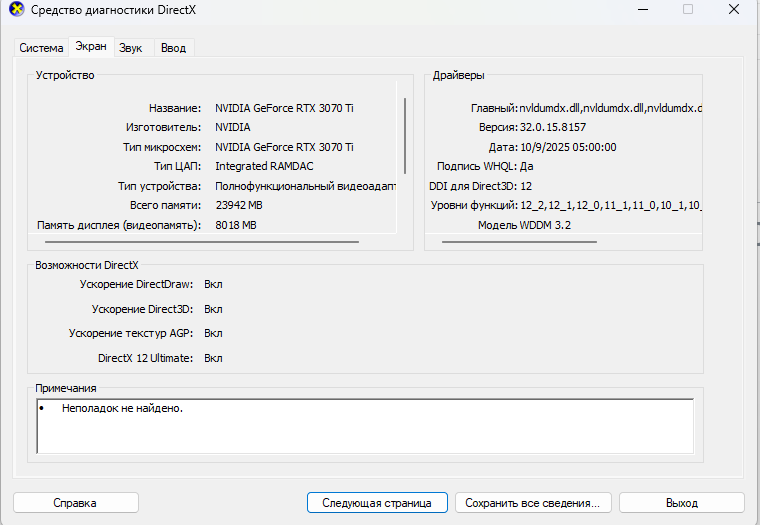
Task: Click 'DirectX 12 Ultimate:' label
Action: click(145, 358)
